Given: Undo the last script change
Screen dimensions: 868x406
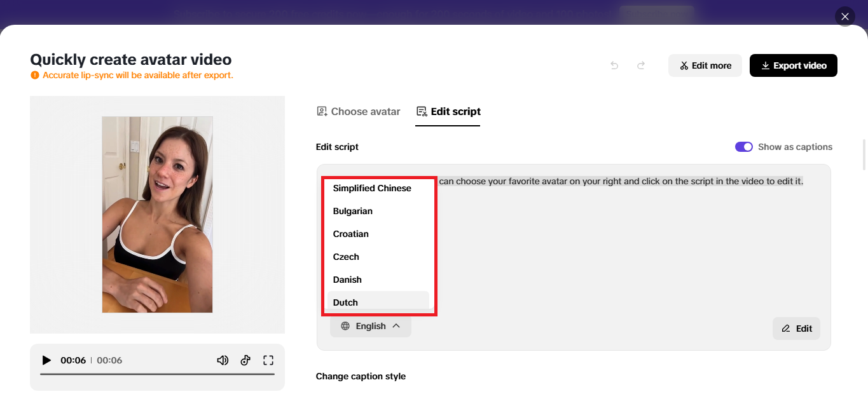Looking at the screenshot, I should 614,65.
